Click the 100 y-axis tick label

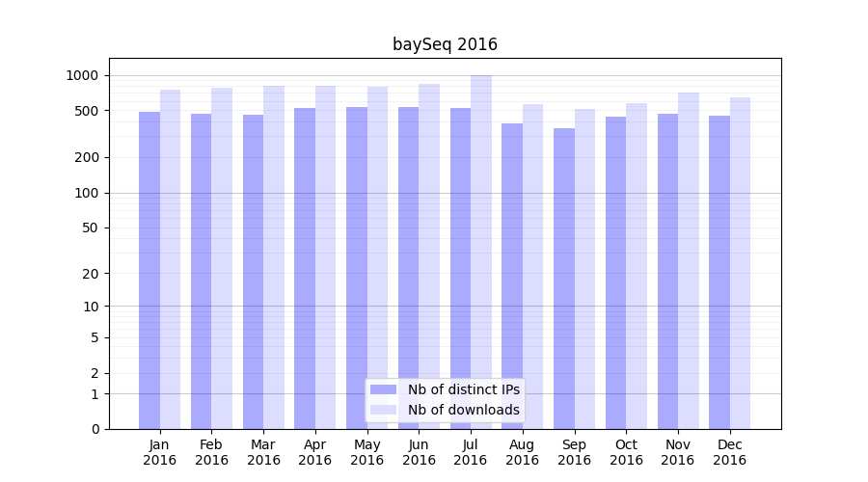pos(87,193)
